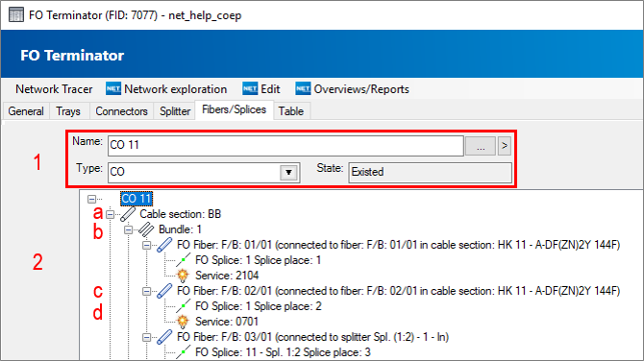644x361 pixels.
Task: Click the Type combo box showing CO
Action: pos(204,172)
